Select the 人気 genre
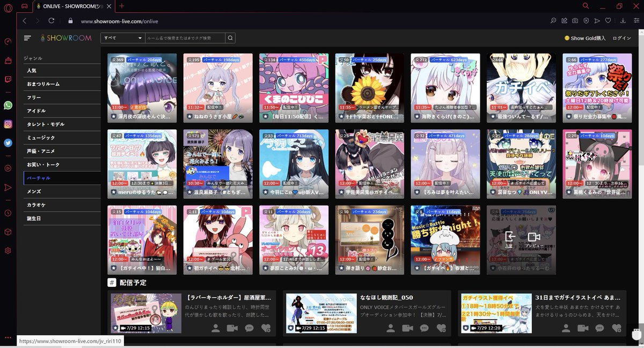 (x=62, y=70)
